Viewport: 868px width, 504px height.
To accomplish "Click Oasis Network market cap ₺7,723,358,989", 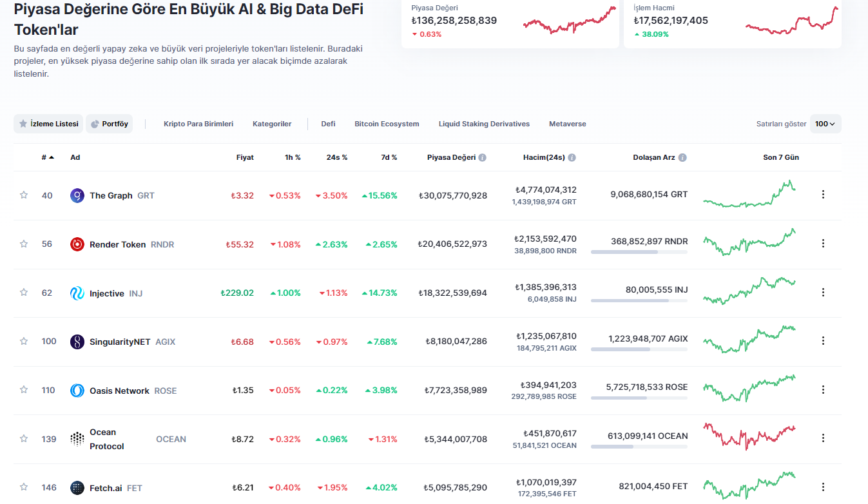I will click(x=456, y=391).
